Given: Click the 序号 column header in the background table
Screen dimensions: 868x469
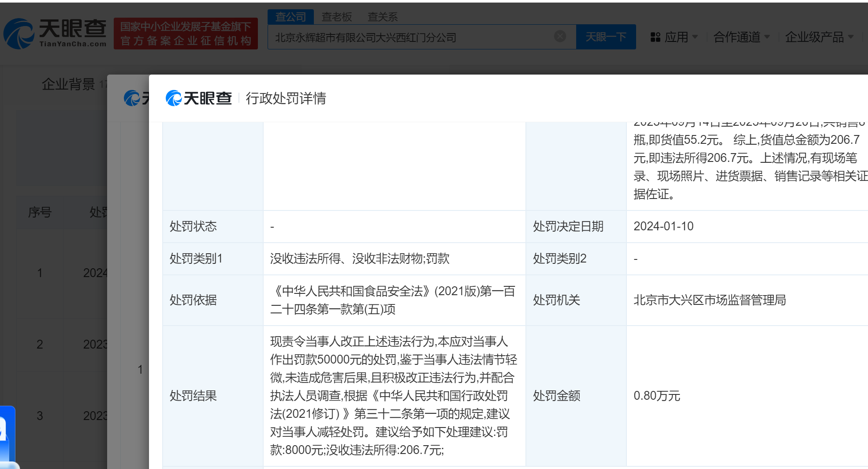Looking at the screenshot, I should pyautogui.click(x=40, y=212).
